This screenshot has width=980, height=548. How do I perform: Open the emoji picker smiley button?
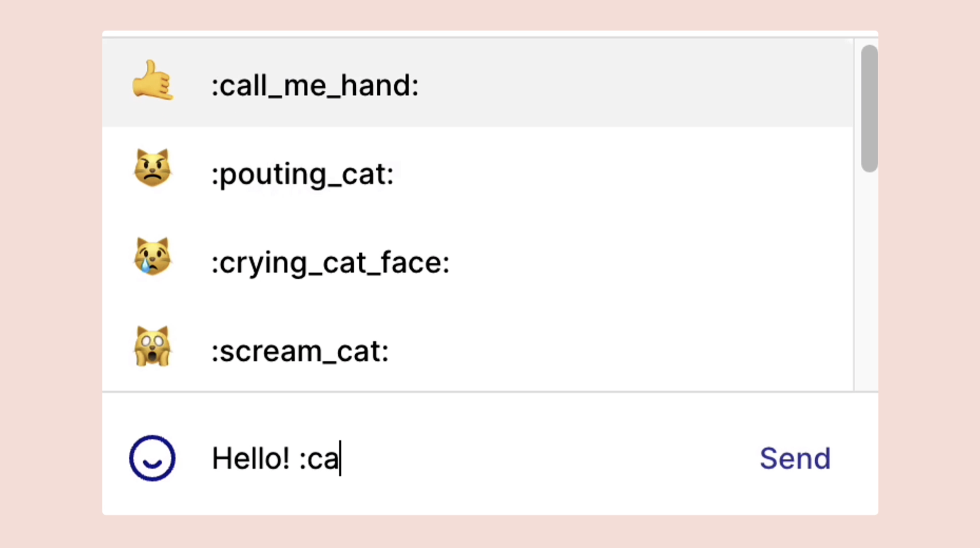tap(152, 458)
